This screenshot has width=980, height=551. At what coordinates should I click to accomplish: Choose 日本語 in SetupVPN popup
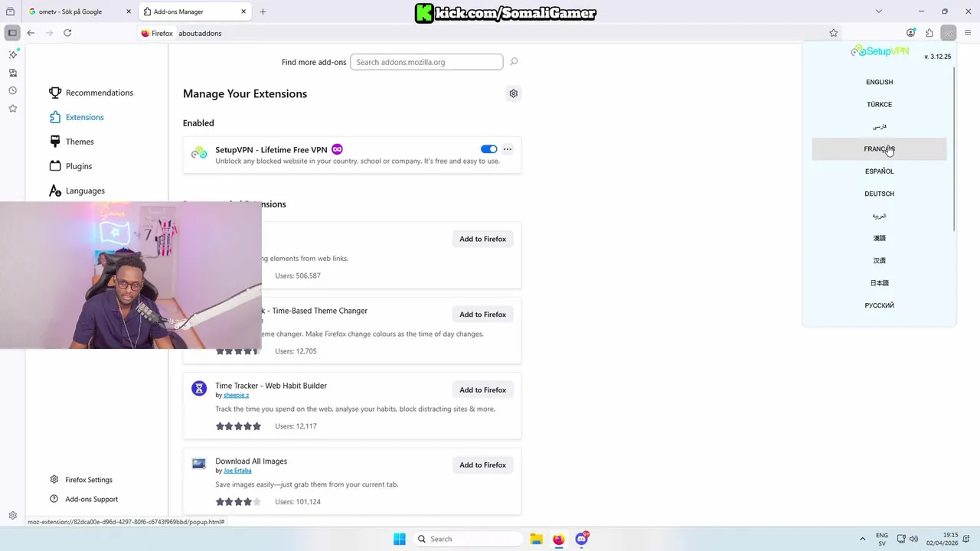[879, 283]
